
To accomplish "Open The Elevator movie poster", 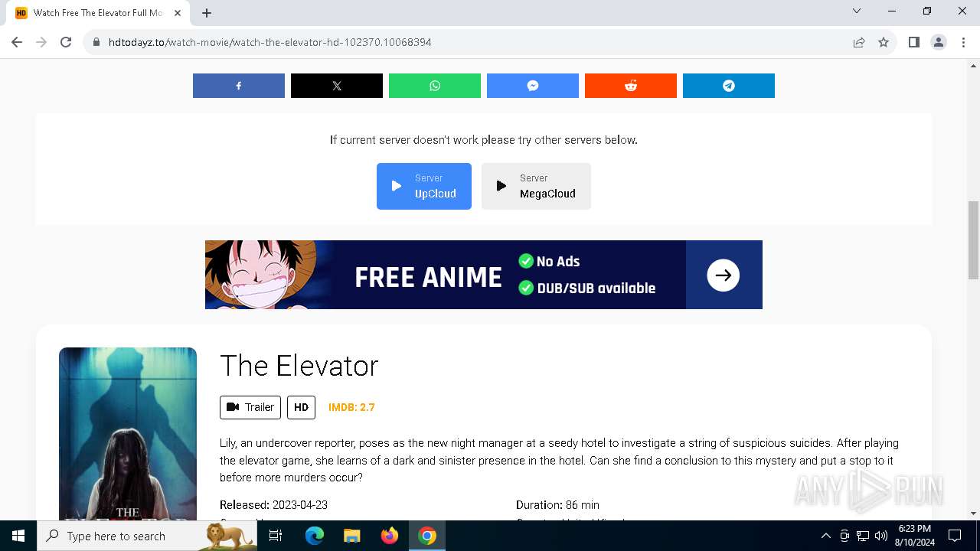I will (128, 434).
